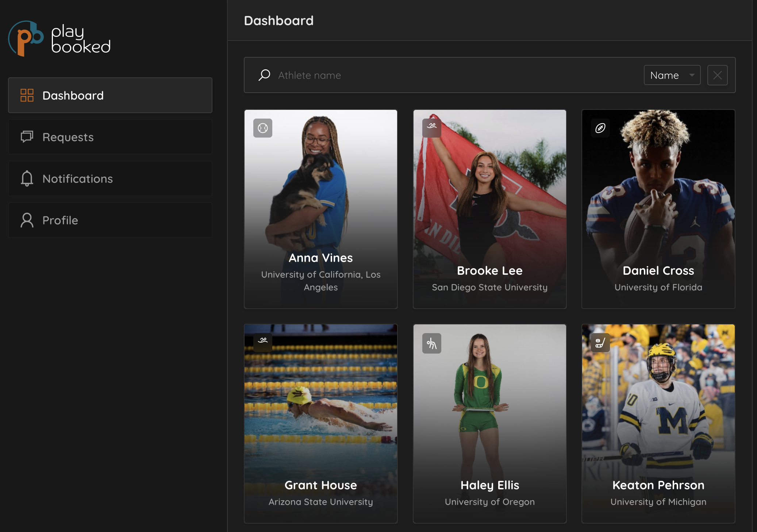
Task: Click University of Oregon text
Action: click(x=489, y=502)
